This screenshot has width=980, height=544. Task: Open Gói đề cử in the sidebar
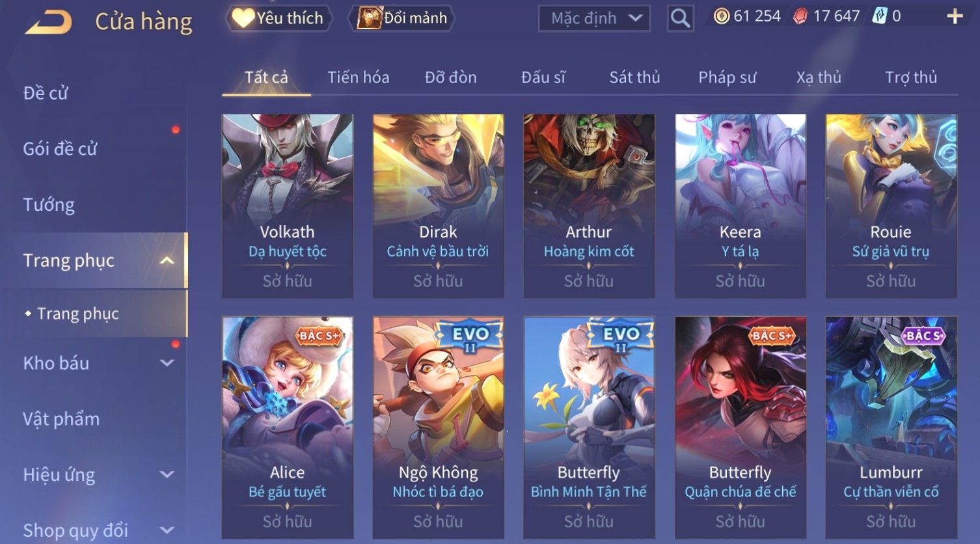(60, 149)
